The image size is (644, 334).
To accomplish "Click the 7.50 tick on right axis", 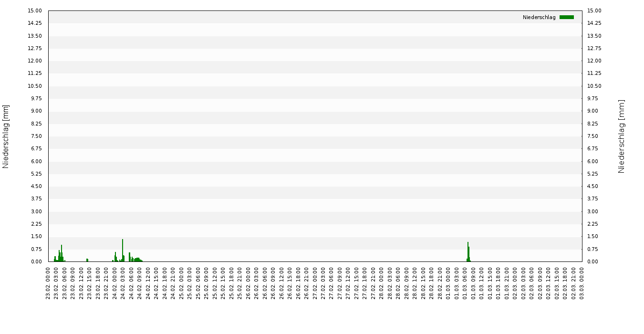I will tap(594, 136).
